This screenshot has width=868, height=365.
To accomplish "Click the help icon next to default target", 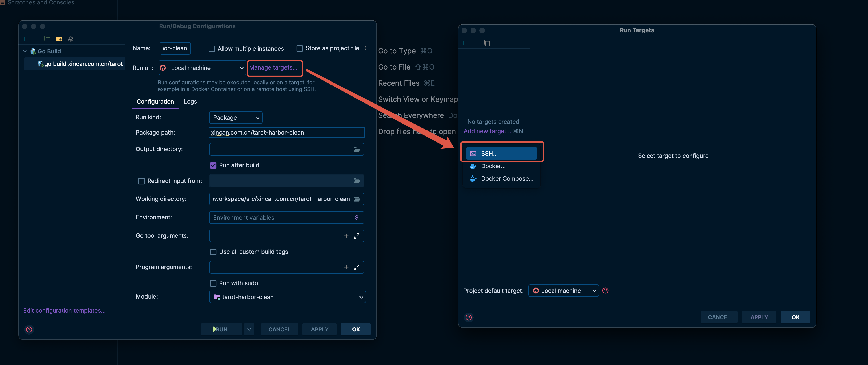I will pyautogui.click(x=605, y=291).
